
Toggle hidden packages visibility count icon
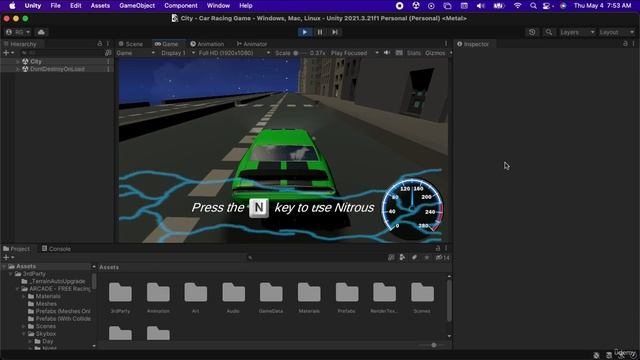coord(442,258)
